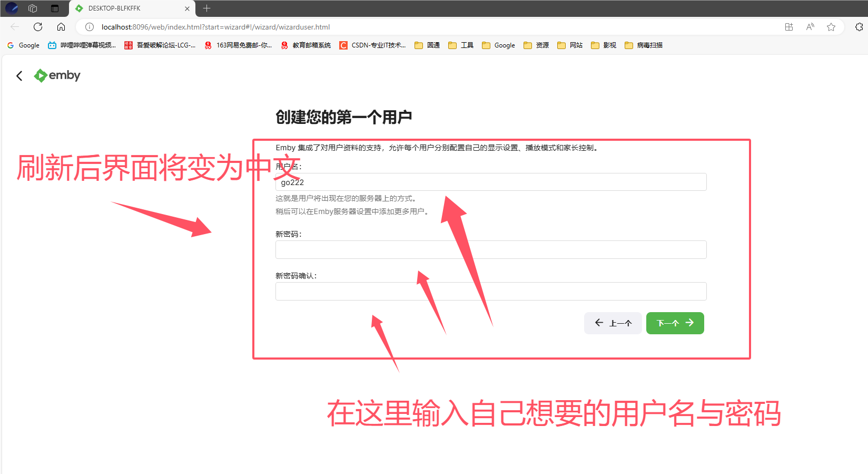Image resolution: width=868 pixels, height=474 pixels.
Task: Expand the 资源 bookmark folder
Action: 536,45
